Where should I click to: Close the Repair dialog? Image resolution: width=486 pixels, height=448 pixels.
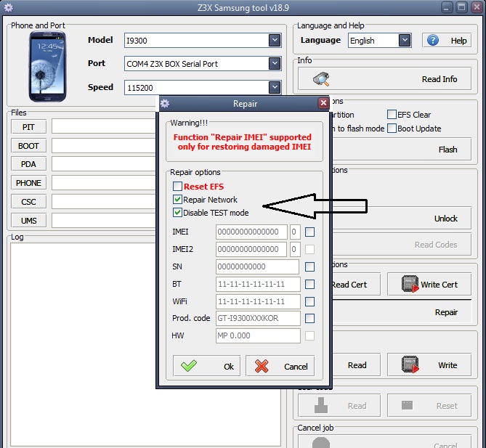[323, 103]
